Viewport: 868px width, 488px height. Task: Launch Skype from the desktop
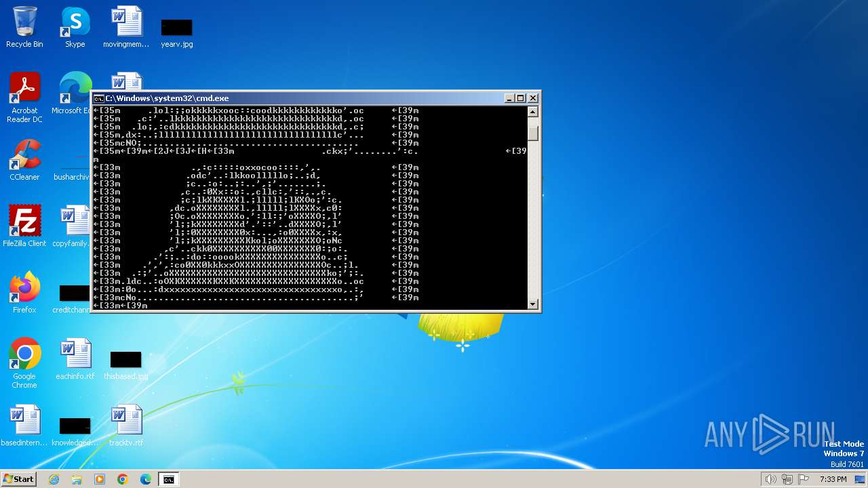click(75, 27)
